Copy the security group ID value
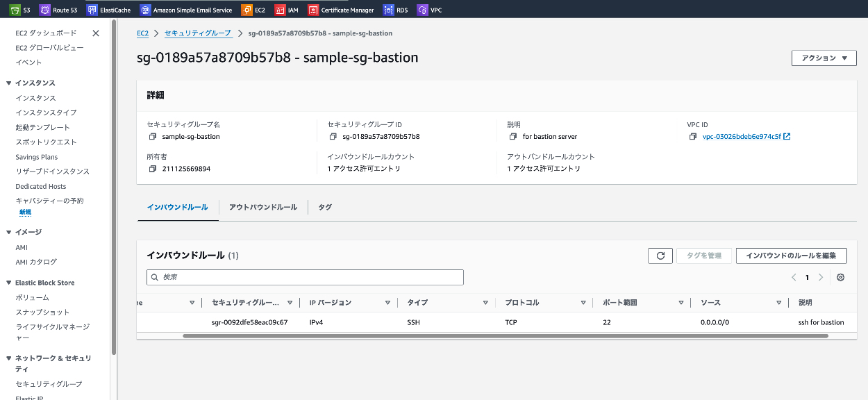This screenshot has width=868, height=400. [x=333, y=137]
